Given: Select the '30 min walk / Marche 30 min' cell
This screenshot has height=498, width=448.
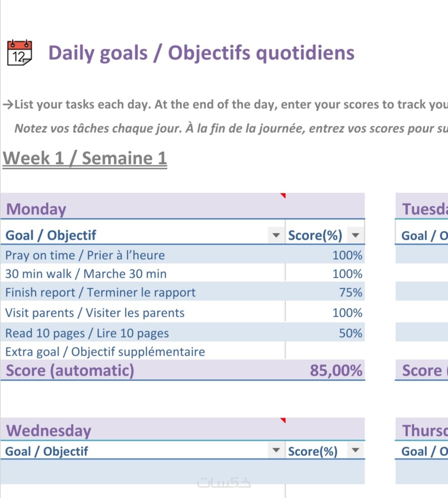Looking at the screenshot, I should [x=86, y=274].
